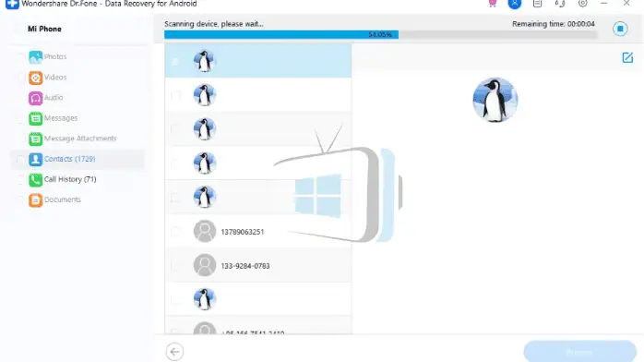The height and width of the screenshot is (362, 644).
Task: Check the box for contact 133-9284-0783
Action: pyautogui.click(x=175, y=265)
